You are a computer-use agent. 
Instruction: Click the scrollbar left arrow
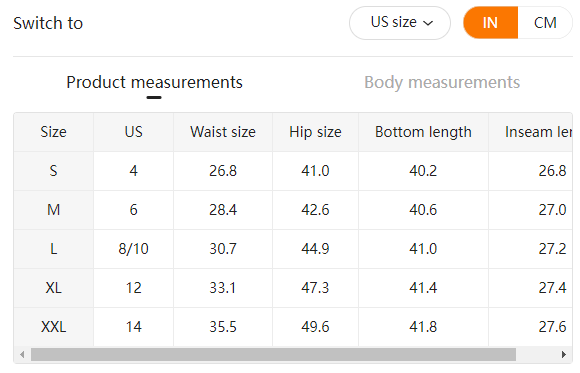coord(22,354)
